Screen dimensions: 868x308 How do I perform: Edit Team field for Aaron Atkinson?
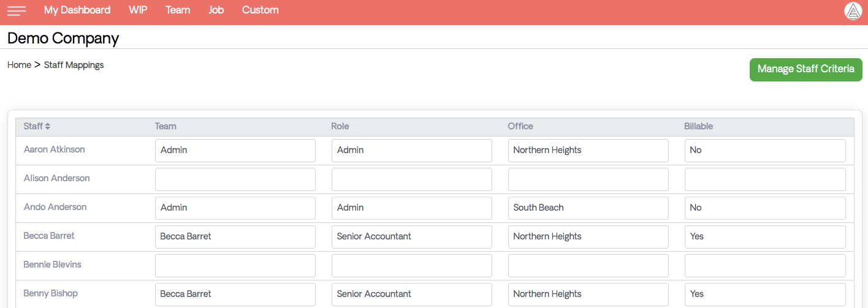click(235, 151)
